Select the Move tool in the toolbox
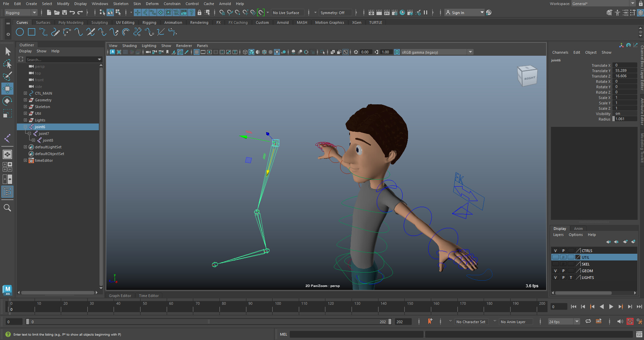The width and height of the screenshot is (644, 340). pos(7,89)
